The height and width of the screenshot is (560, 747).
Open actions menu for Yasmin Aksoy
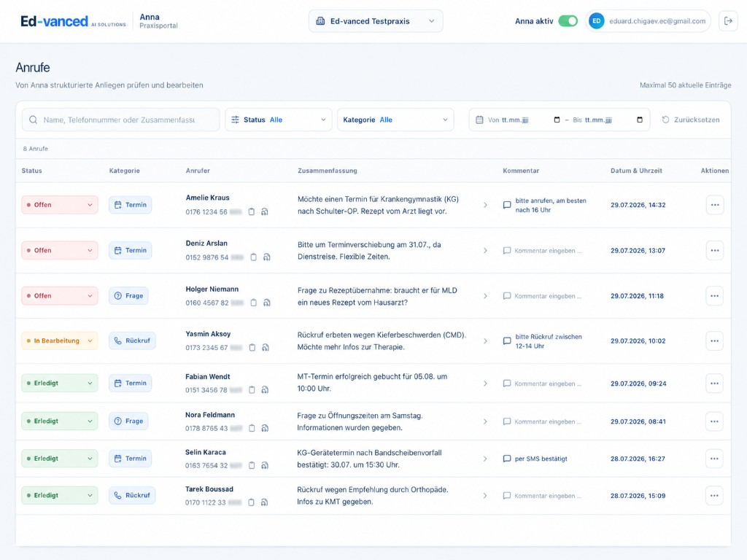(x=715, y=341)
